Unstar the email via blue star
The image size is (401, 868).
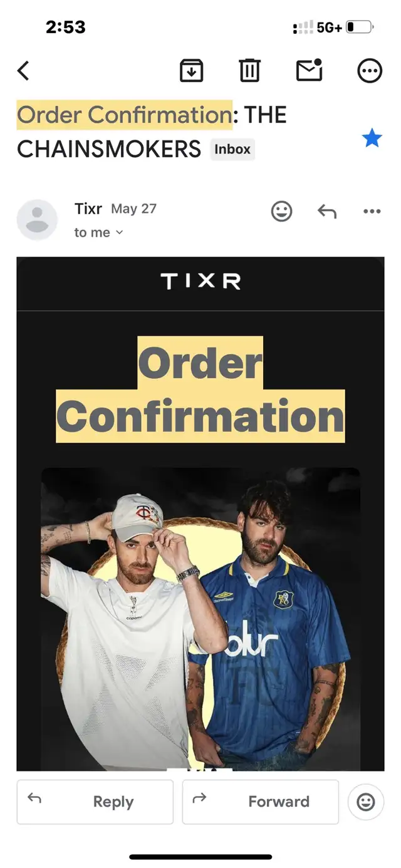click(x=372, y=138)
